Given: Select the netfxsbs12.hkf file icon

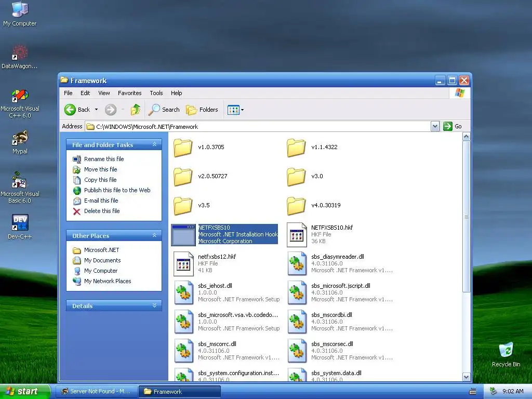Looking at the screenshot, I should [x=183, y=264].
